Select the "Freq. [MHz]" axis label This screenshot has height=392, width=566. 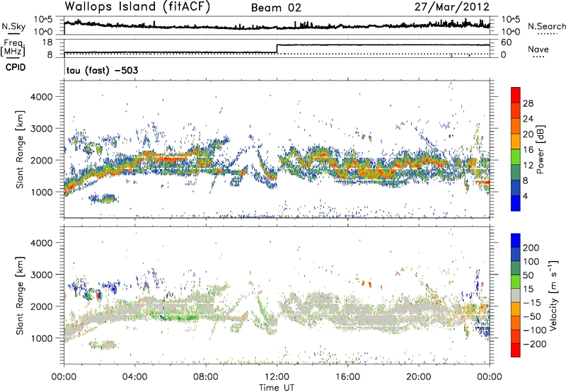point(13,47)
